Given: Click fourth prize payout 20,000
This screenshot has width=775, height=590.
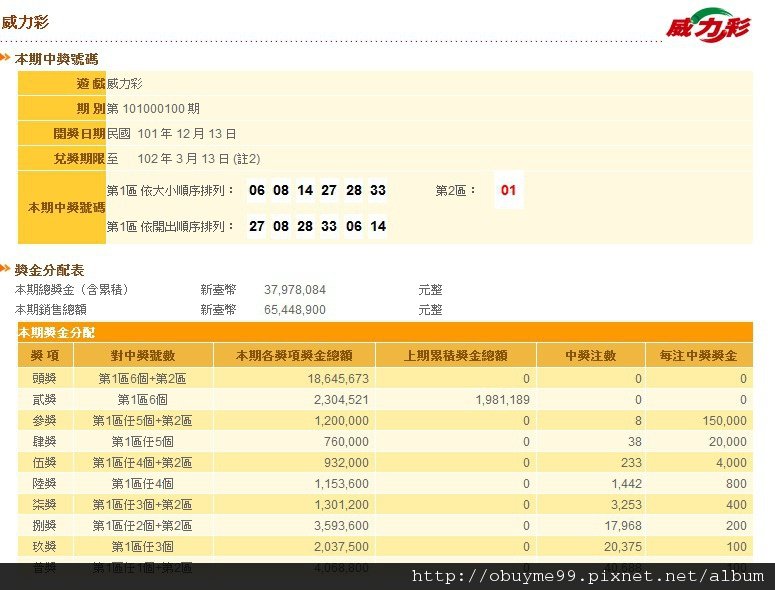Looking at the screenshot, I should 728,442.
